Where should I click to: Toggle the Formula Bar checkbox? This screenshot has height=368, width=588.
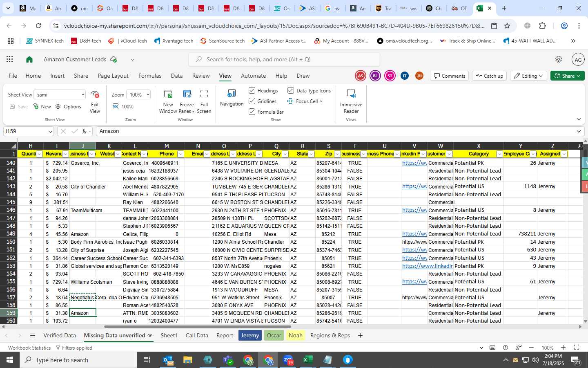point(252,112)
